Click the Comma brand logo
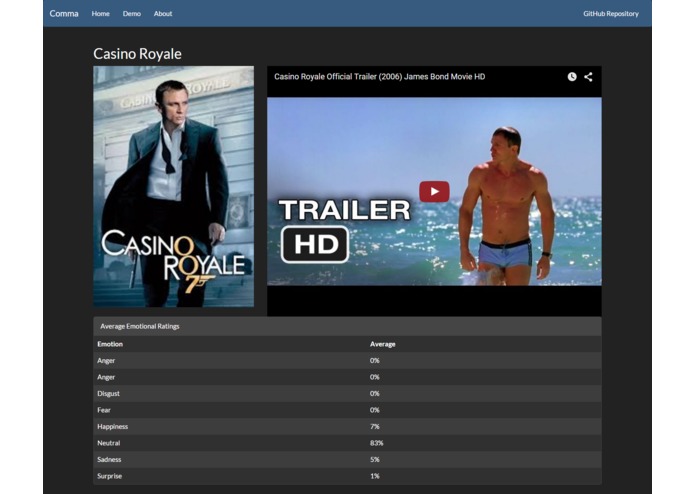This screenshot has height=494, width=695. (64, 14)
